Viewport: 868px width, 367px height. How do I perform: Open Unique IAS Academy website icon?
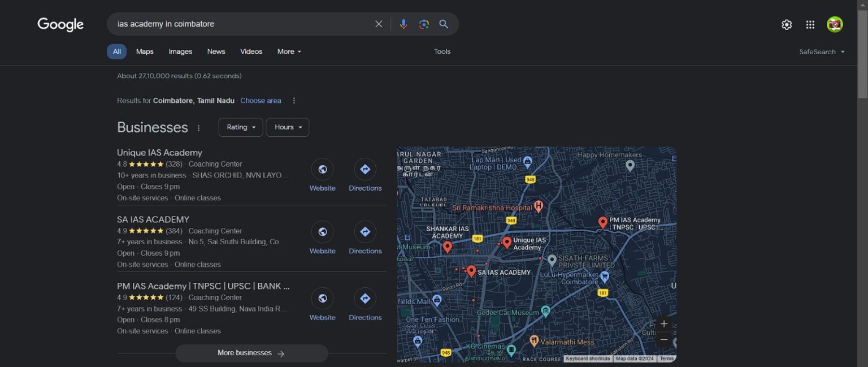click(323, 169)
